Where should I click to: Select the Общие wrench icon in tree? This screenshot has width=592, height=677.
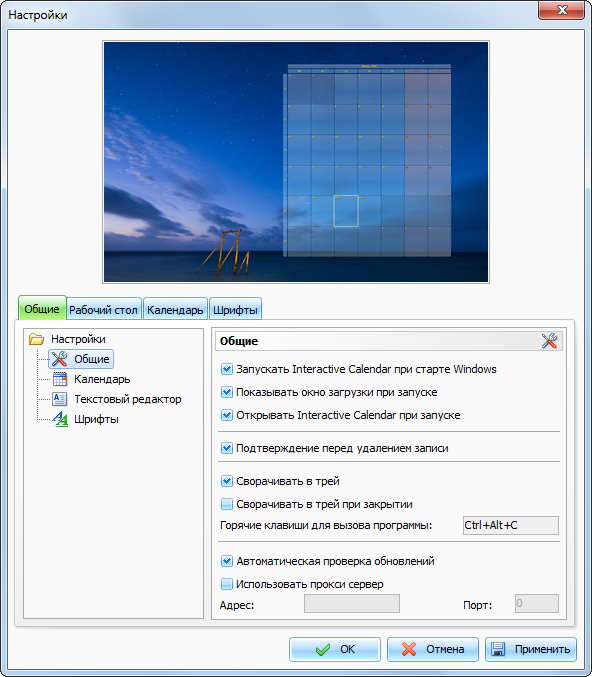click(59, 359)
